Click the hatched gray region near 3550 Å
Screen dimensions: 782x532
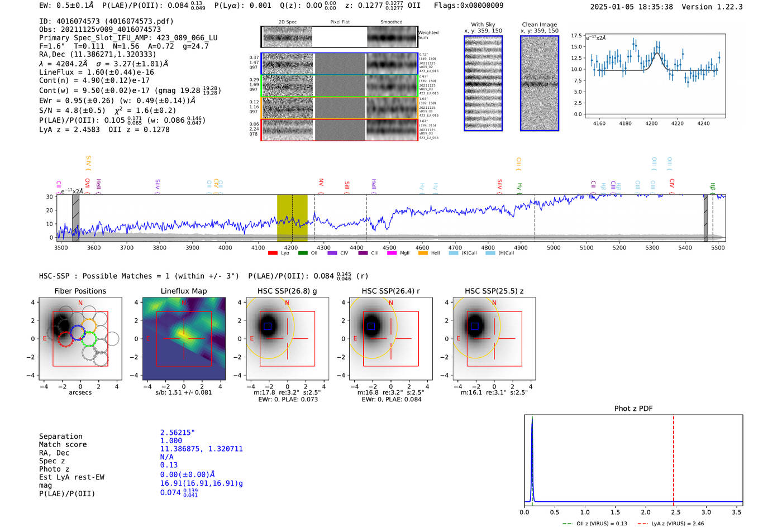click(x=75, y=218)
